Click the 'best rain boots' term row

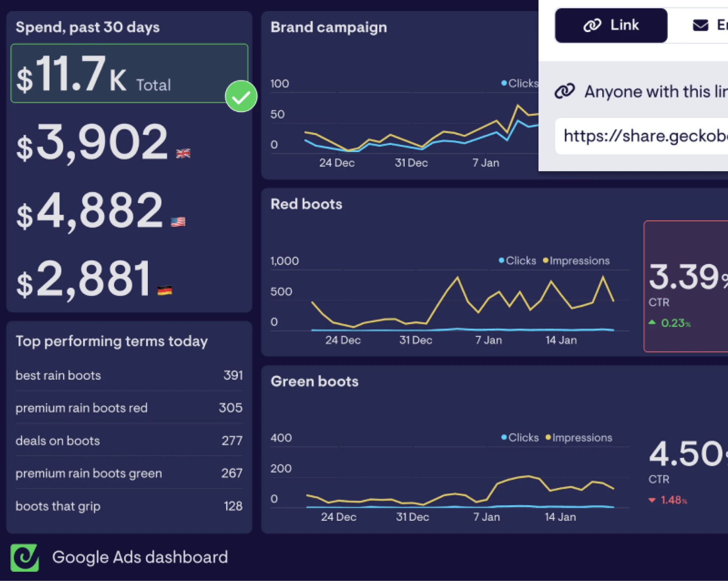pyautogui.click(x=129, y=375)
